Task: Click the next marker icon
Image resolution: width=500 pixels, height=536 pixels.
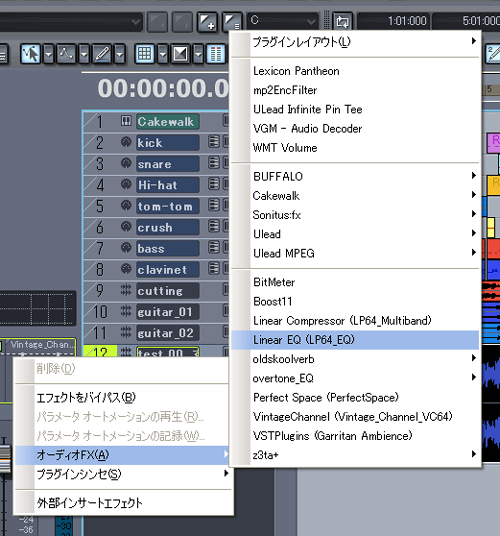Action: (x=182, y=22)
